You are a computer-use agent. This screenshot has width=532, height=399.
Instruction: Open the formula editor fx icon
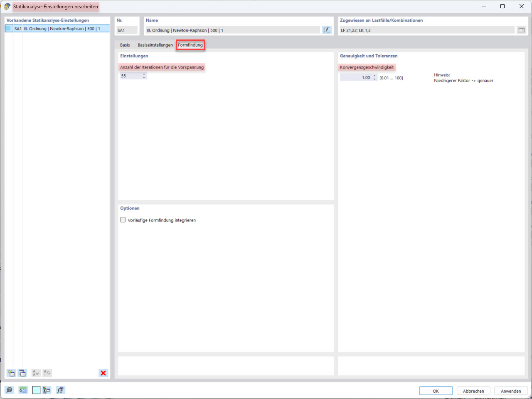pos(60,390)
